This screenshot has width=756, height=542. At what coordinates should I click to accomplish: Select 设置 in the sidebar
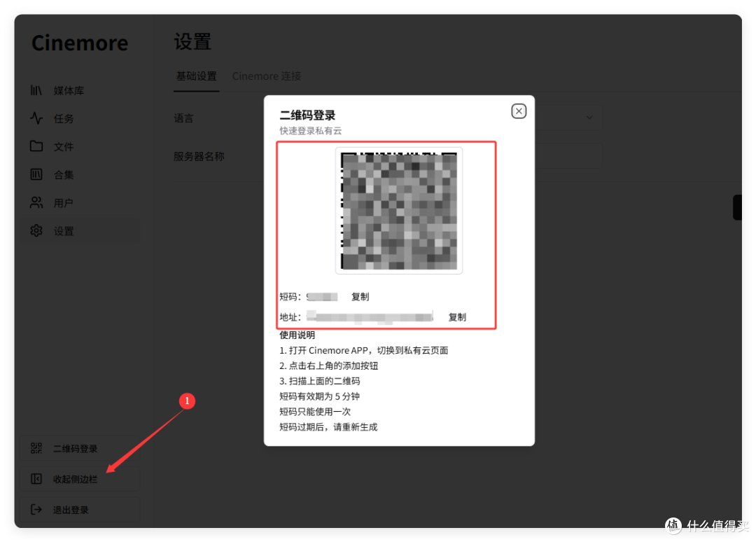pyautogui.click(x=80, y=231)
